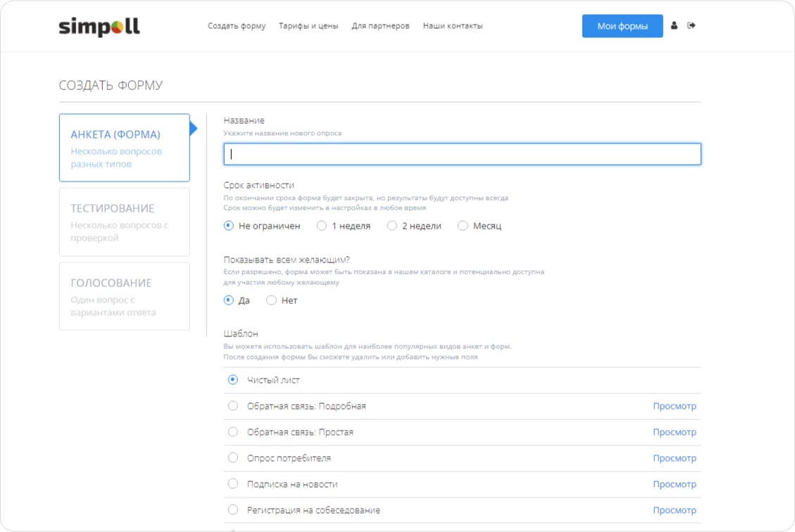Screen dimensions: 795x532
Task: Select 'Подписка на новости' template radio
Action: click(x=233, y=484)
